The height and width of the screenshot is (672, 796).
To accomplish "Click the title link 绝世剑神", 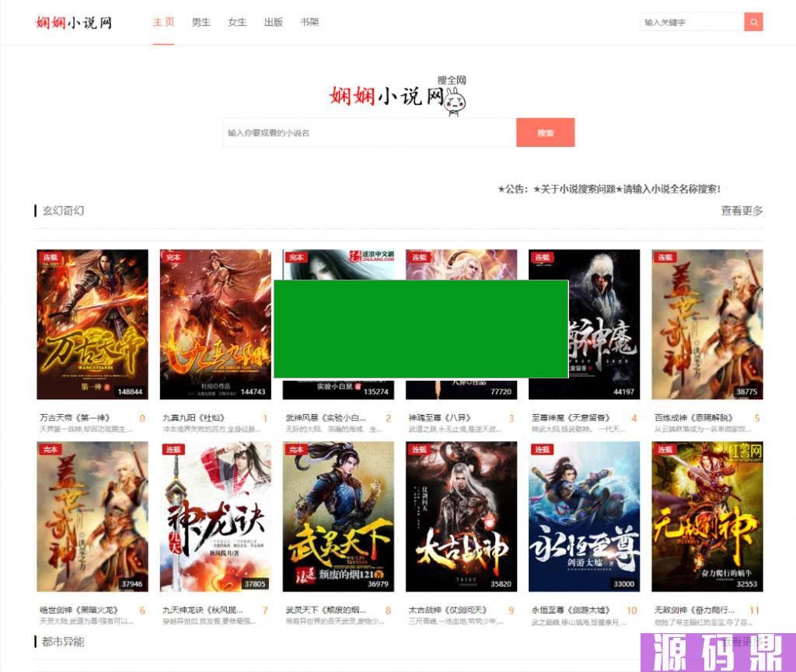I will (79, 610).
